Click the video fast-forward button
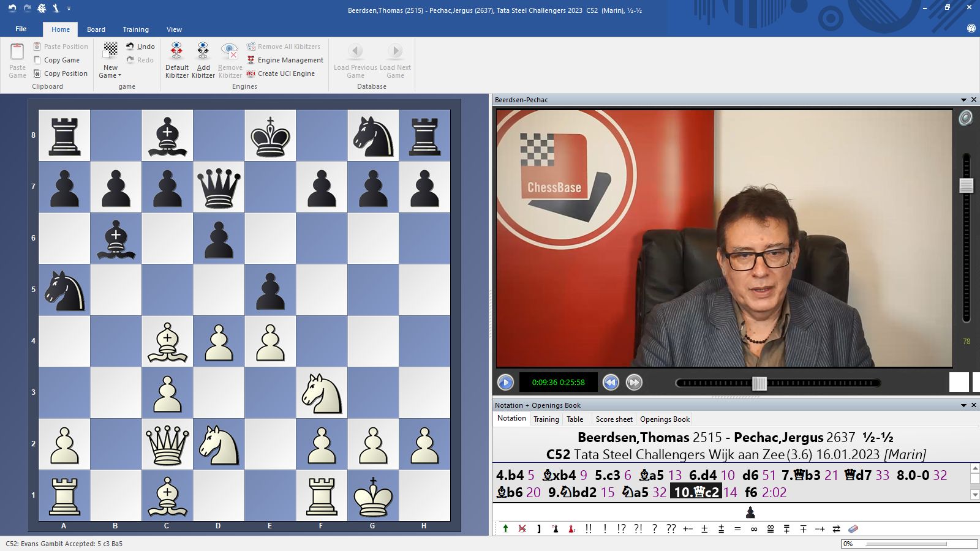 click(x=634, y=383)
